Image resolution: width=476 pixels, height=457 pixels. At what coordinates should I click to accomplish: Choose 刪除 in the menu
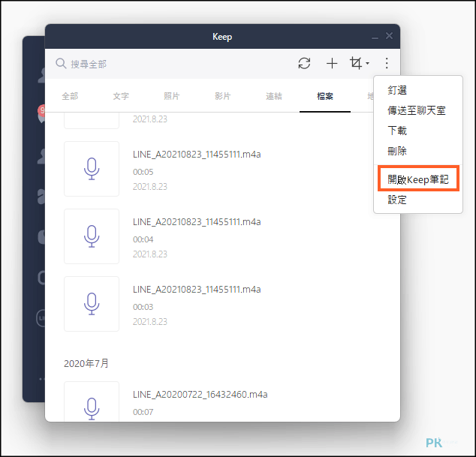click(x=397, y=151)
